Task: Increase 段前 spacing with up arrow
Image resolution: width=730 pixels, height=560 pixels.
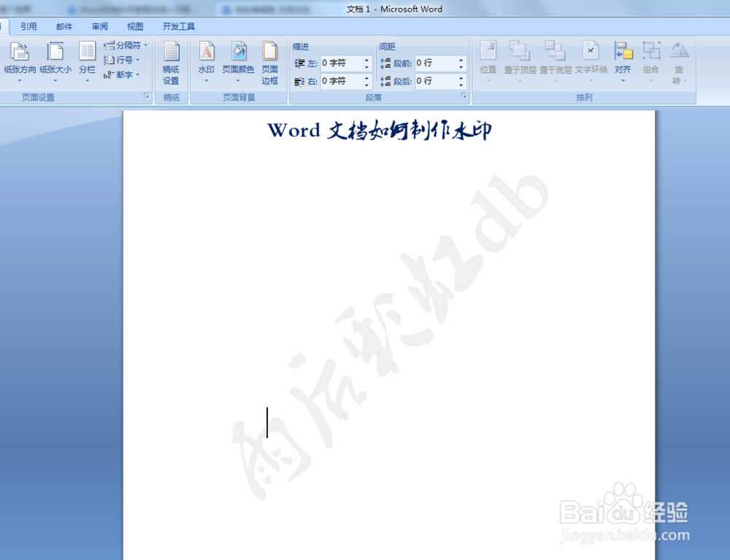Action: 461,60
